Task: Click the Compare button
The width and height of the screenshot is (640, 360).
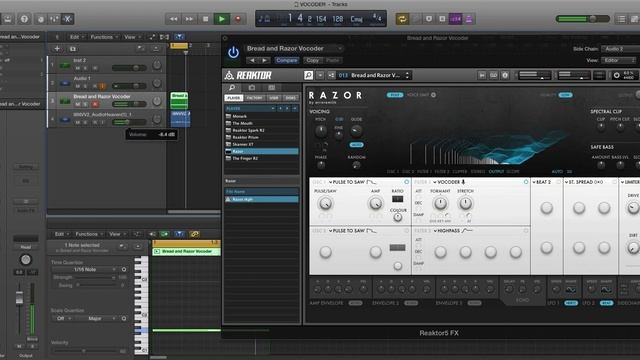Action: [287, 60]
